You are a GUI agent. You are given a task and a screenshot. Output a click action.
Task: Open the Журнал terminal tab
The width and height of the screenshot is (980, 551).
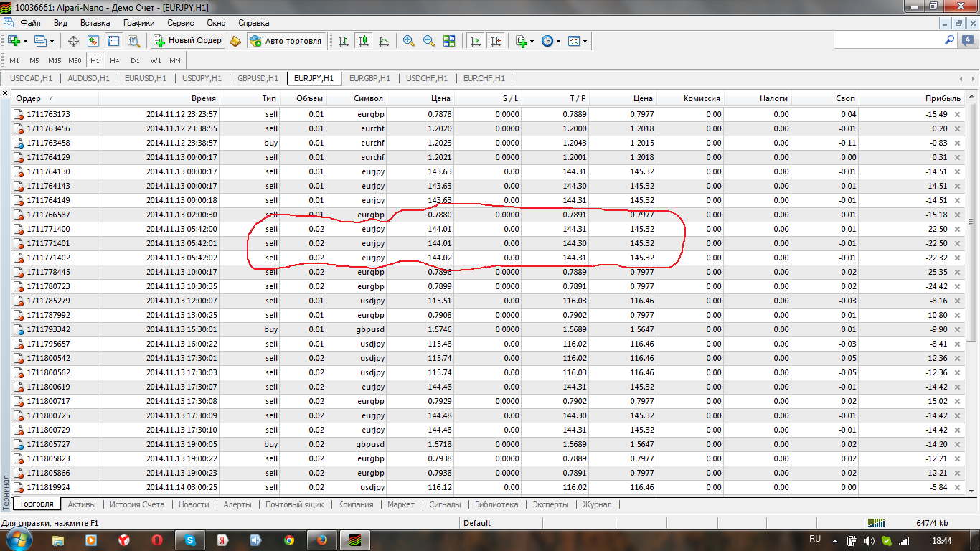(x=597, y=504)
